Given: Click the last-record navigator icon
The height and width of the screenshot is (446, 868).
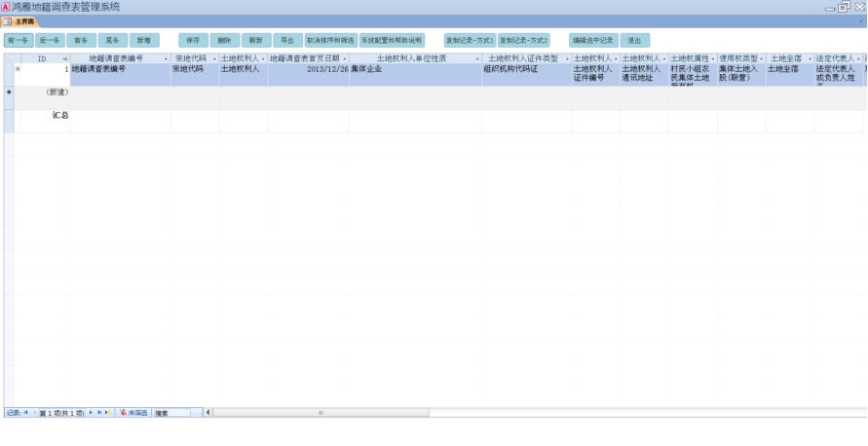Looking at the screenshot, I should click(99, 413).
